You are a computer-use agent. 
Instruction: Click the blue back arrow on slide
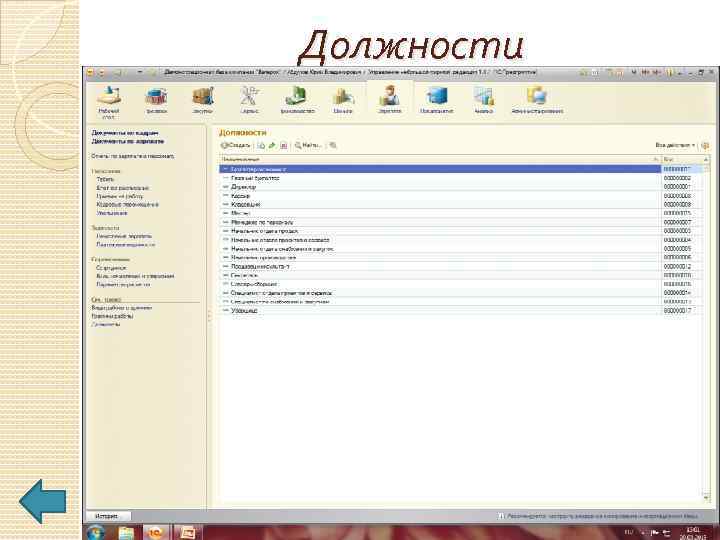point(43,501)
